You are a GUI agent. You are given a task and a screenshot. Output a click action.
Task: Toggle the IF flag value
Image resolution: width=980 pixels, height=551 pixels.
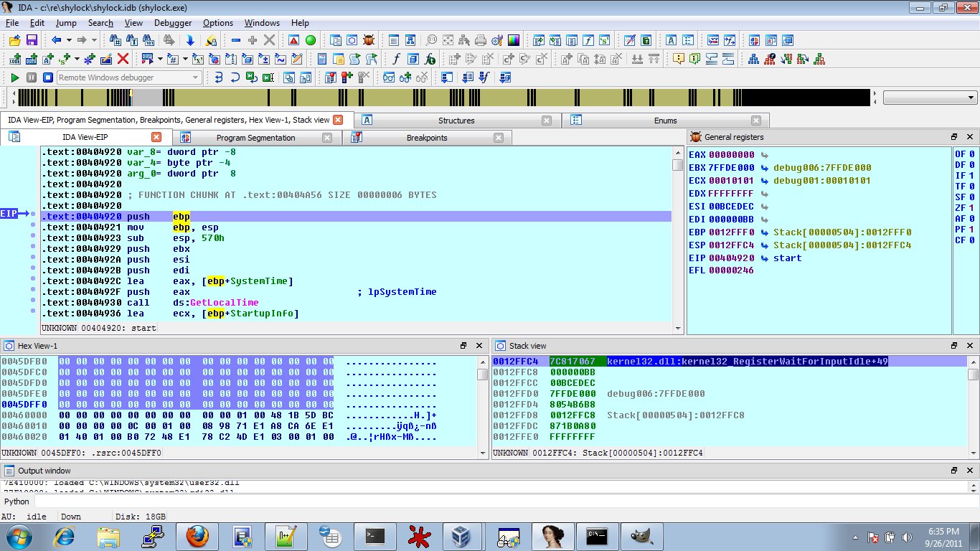click(x=971, y=176)
